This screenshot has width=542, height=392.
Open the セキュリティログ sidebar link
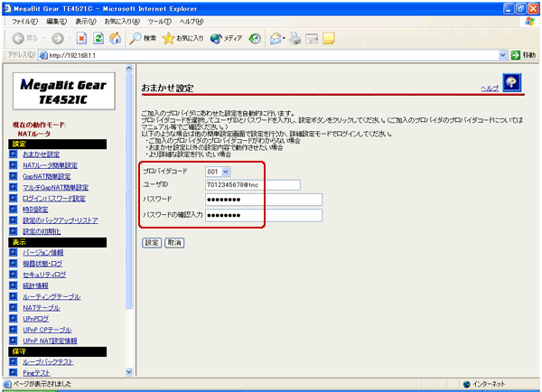(x=43, y=274)
